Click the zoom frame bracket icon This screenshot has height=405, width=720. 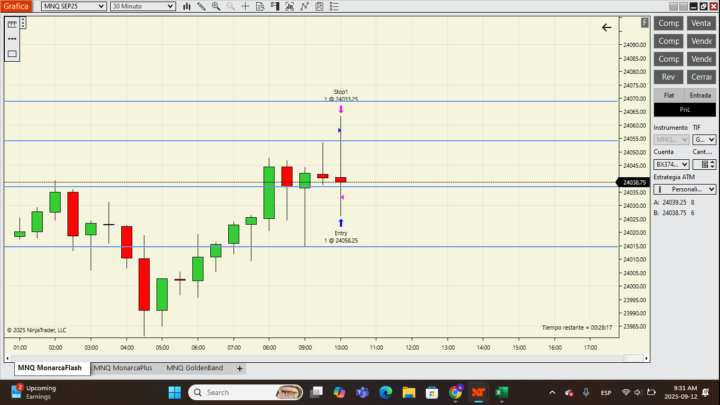tap(290, 6)
